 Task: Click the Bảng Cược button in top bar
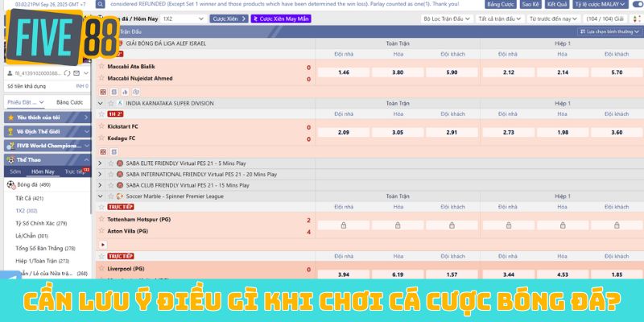tap(501, 4)
